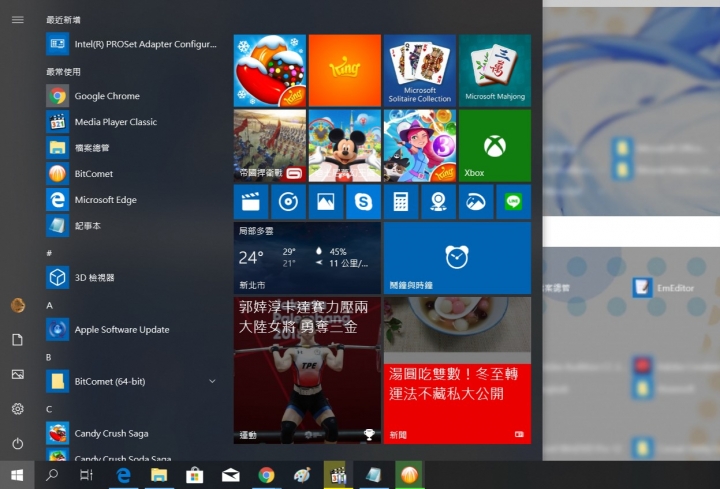Open the Documents sidebar icon

17,340
